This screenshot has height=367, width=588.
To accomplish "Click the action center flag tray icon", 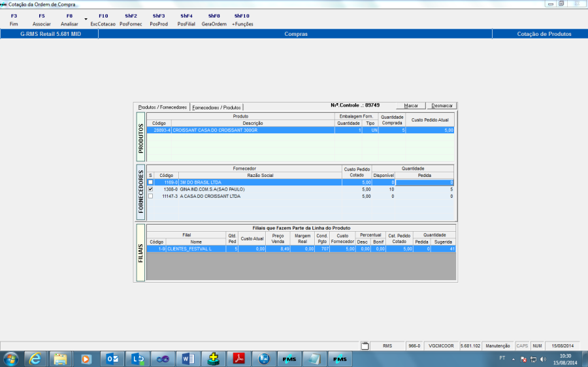I will click(x=523, y=360).
